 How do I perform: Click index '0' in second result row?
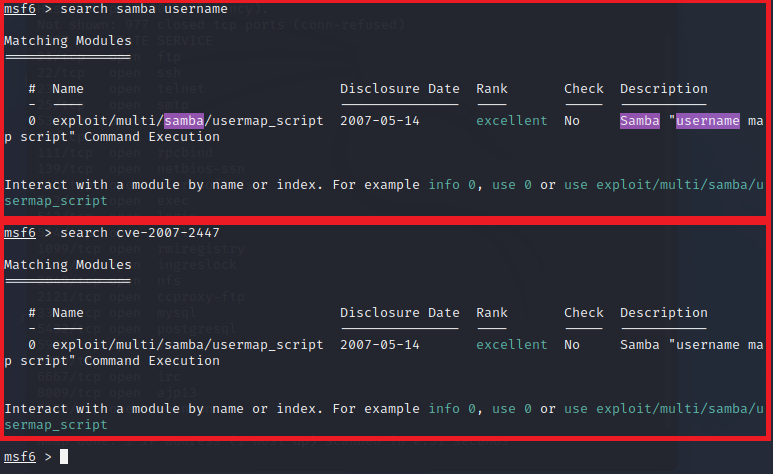click(x=32, y=345)
